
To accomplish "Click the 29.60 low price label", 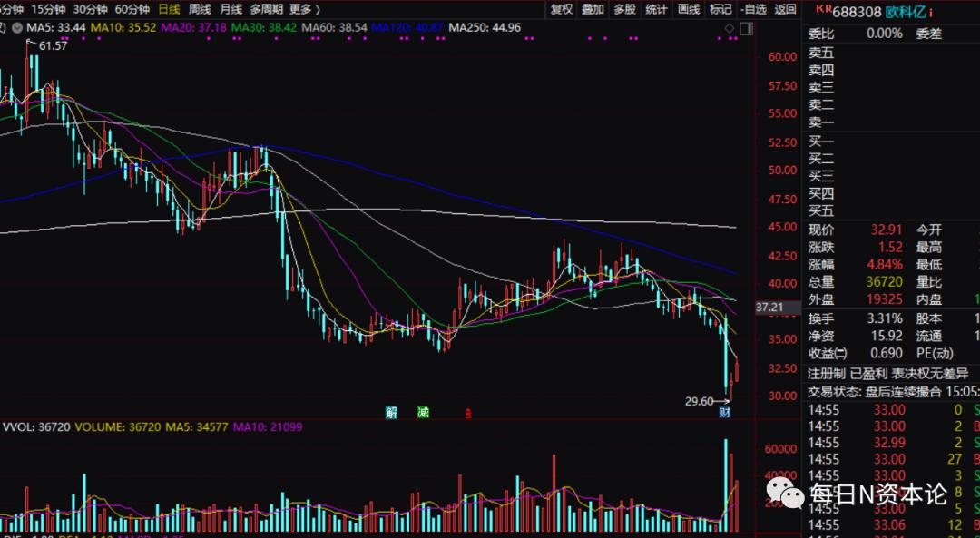I will pyautogui.click(x=700, y=401).
